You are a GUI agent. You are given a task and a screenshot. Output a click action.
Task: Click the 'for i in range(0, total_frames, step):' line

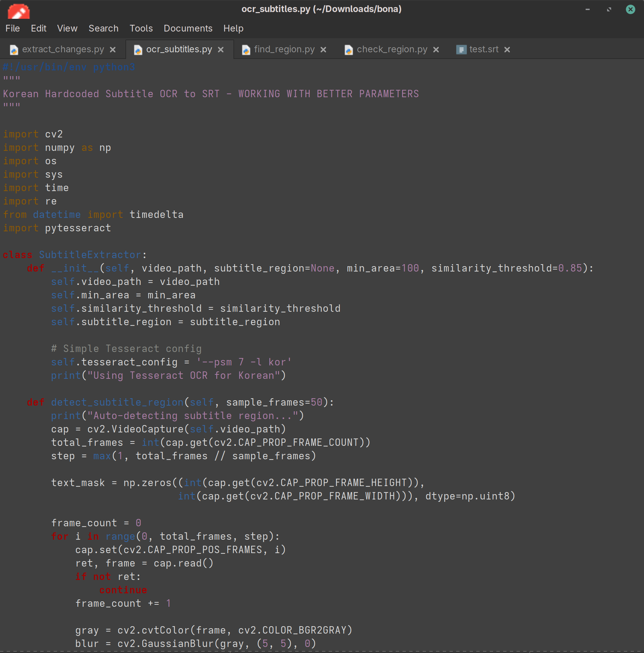[165, 536]
